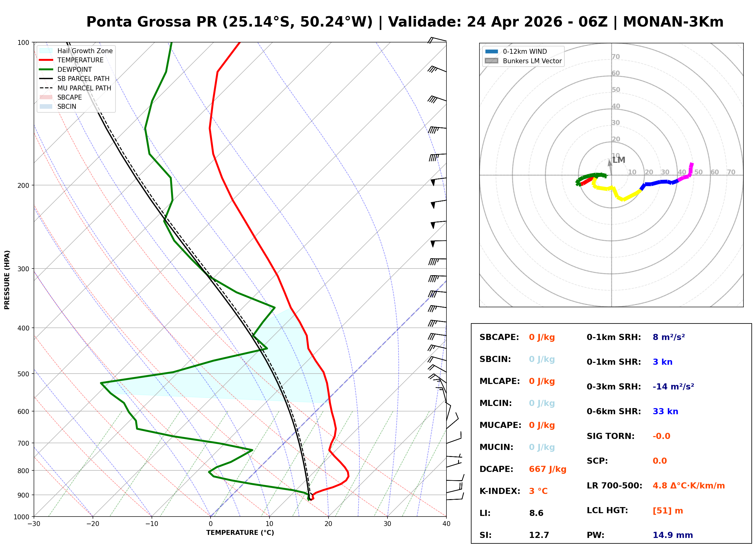Click the red TEMPERATURE legend line marker
Viewport: 756px width, 559px height.
(x=46, y=60)
